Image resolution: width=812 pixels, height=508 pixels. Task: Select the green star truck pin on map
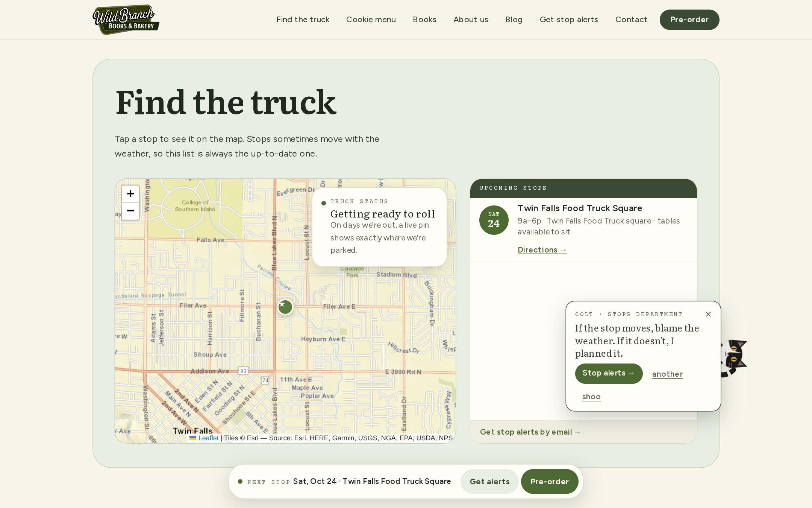pos(285,307)
